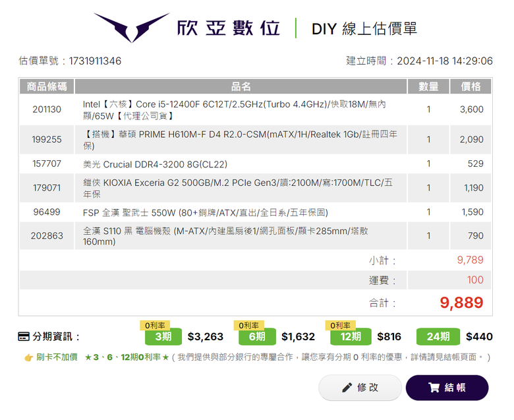Click the 全漢 S110 黑 電腦機殼 item
The height and width of the screenshot is (420, 514).
pos(225,237)
